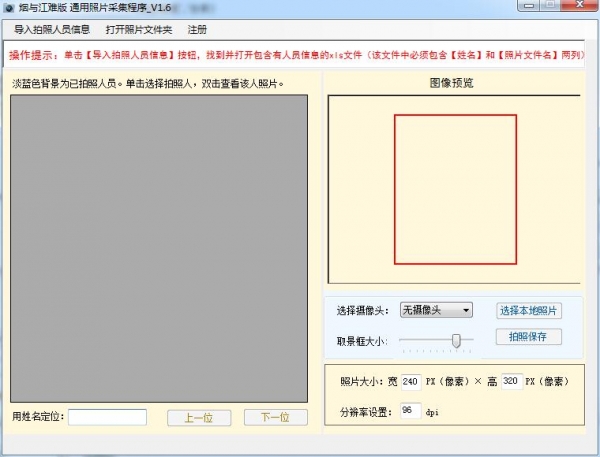Click the gray personnel list area

pos(159,248)
